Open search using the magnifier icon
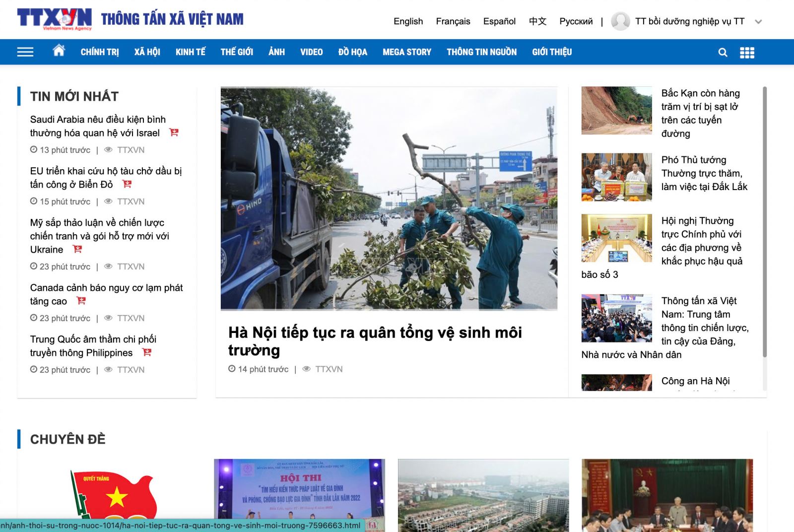This screenshot has height=532, width=794. [x=723, y=53]
